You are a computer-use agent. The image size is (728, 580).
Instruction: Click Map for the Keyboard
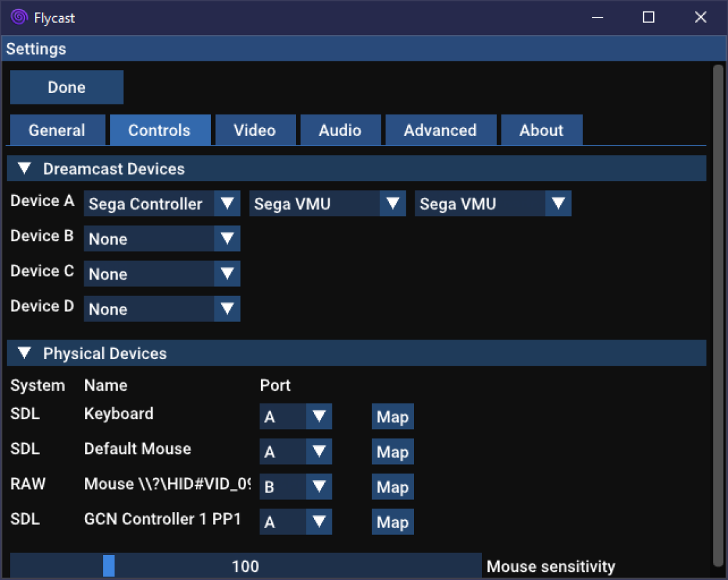point(393,416)
